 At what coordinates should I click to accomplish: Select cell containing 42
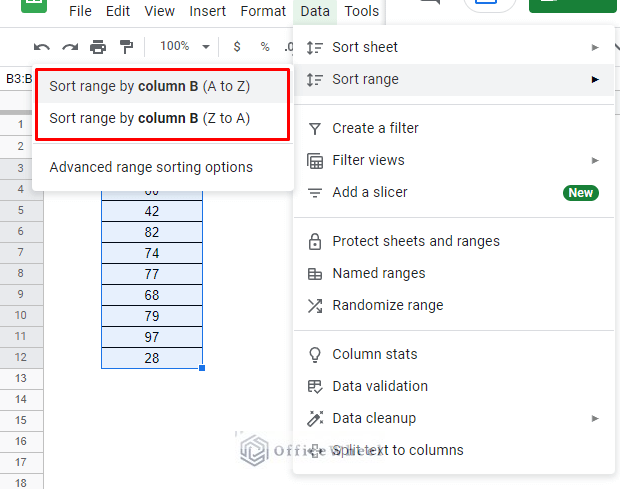(x=152, y=211)
